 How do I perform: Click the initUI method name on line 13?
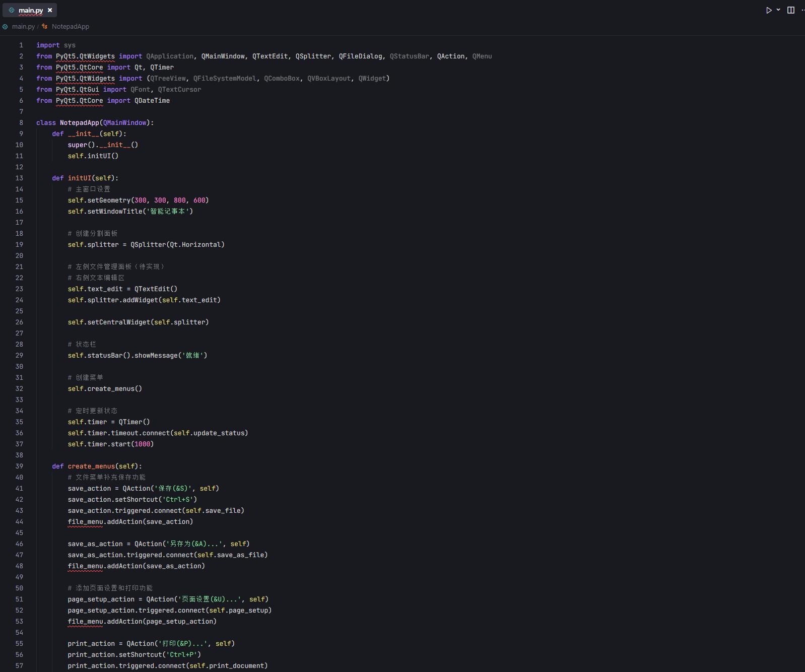(80, 178)
